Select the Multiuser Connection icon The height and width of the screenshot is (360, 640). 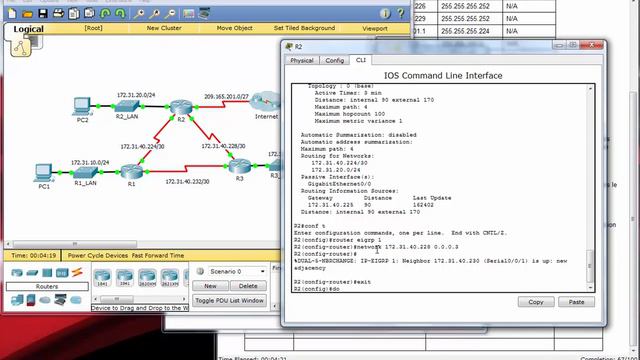point(76,300)
